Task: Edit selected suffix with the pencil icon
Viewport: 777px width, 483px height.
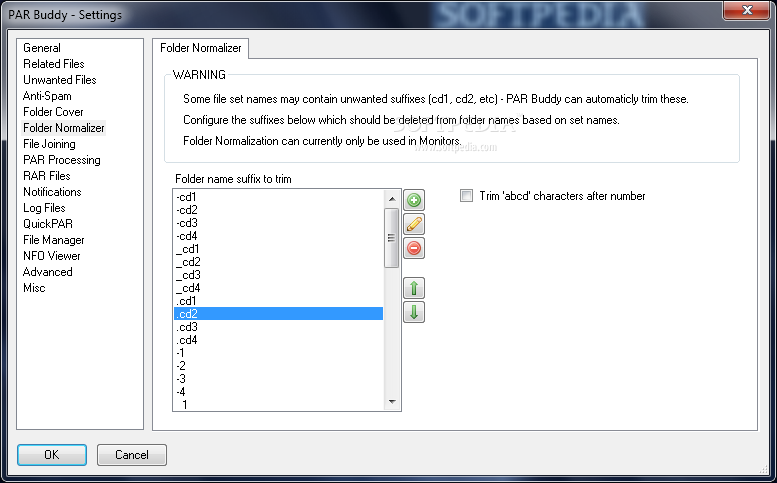Action: click(414, 224)
